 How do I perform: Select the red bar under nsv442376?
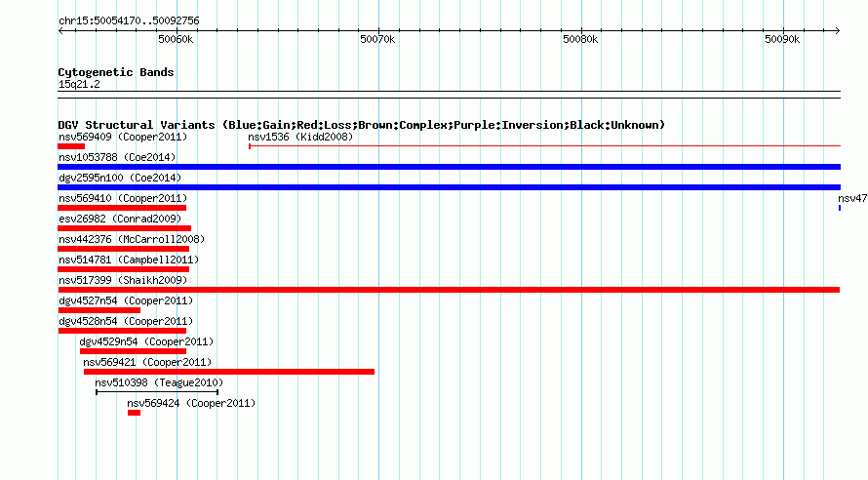tap(124, 249)
